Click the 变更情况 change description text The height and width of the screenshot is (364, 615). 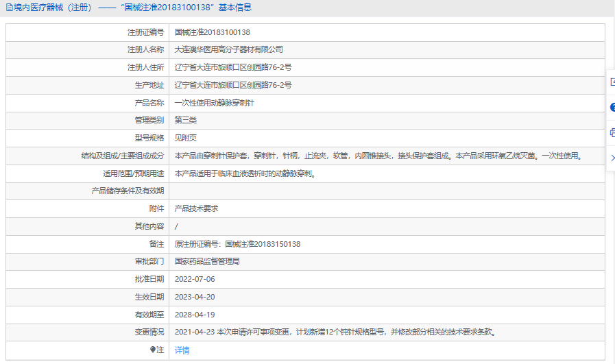coord(336,332)
